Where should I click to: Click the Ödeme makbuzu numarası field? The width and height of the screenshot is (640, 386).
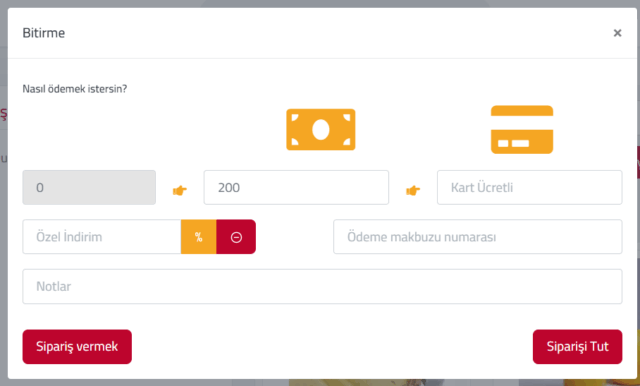[478, 237]
